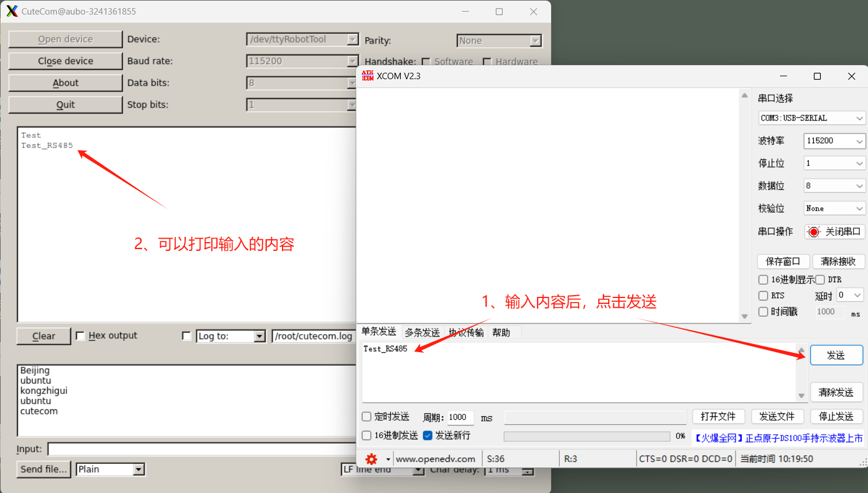Toggle the DTR checkbox
This screenshot has width=868, height=493.
pos(820,279)
